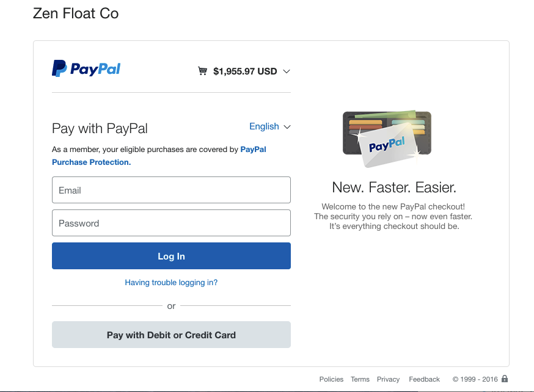The image size is (534, 392).
Task: Focus the Email input field
Action: pyautogui.click(x=171, y=190)
